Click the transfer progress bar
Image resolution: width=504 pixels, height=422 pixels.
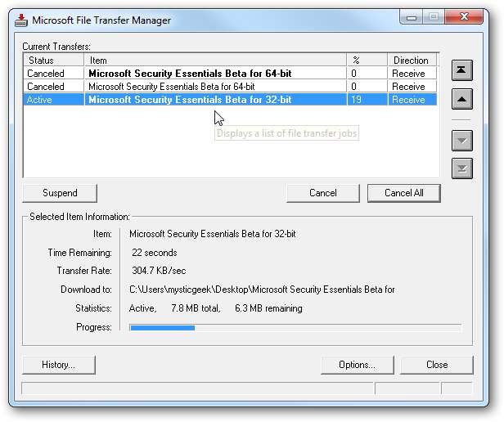295,328
